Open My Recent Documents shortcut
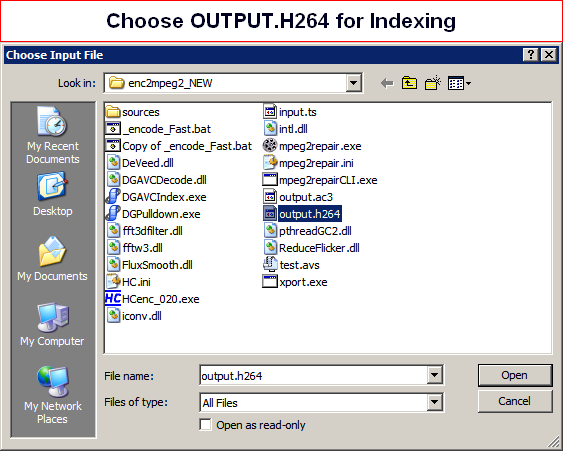This screenshot has height=451, width=563. tap(53, 135)
